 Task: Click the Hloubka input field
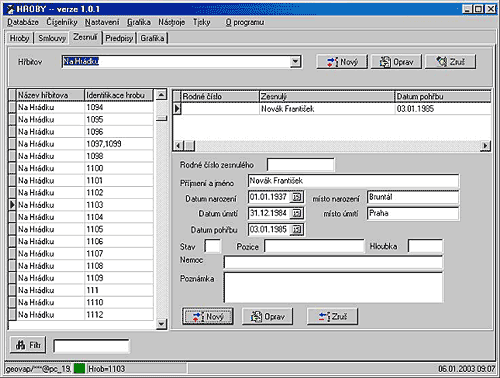425,247
